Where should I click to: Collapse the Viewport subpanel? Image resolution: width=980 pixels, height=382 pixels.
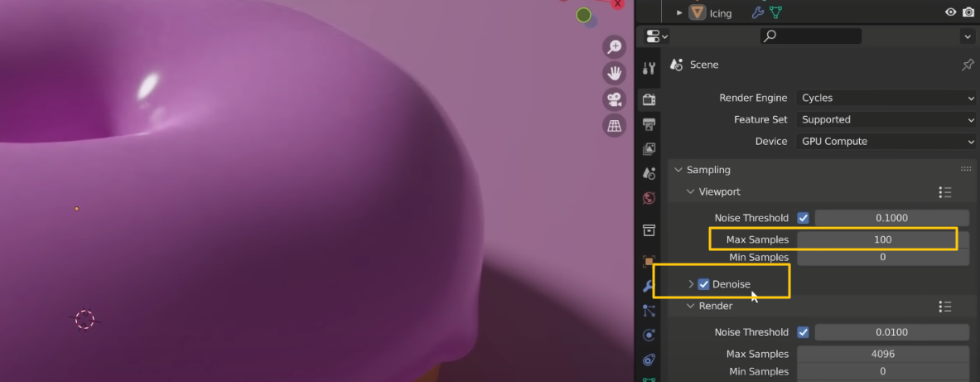tap(691, 192)
